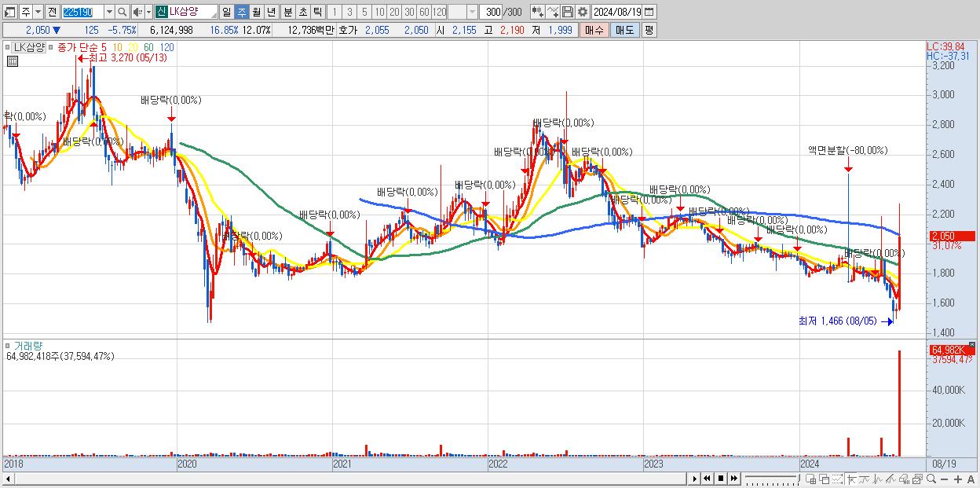
Task: Select the 120 moving average legend
Action: click(166, 47)
